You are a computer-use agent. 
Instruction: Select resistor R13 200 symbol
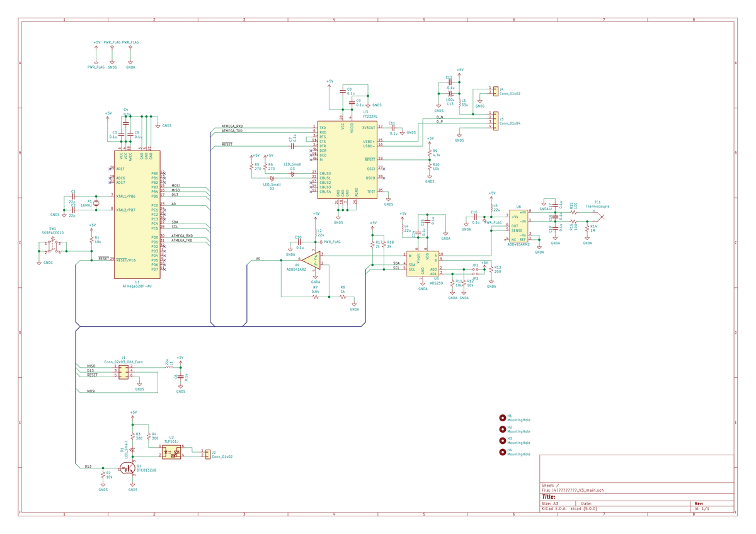click(490, 269)
